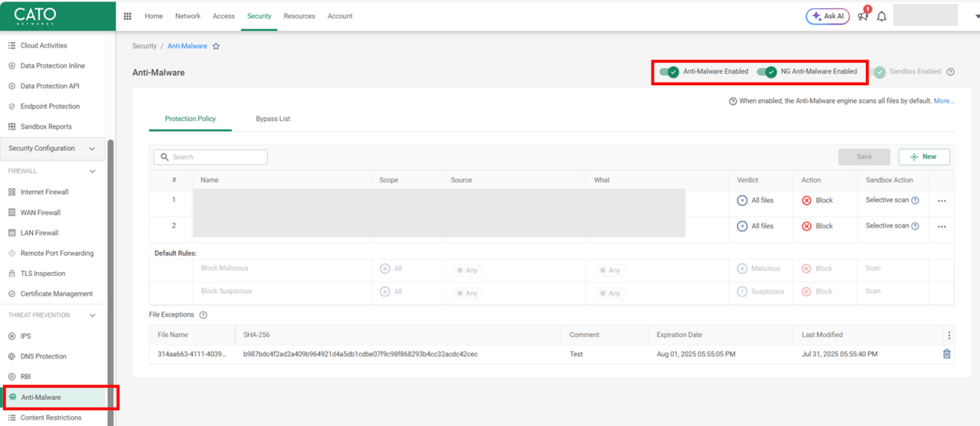Click the help icon next to Sandbox Enabled

click(x=951, y=72)
